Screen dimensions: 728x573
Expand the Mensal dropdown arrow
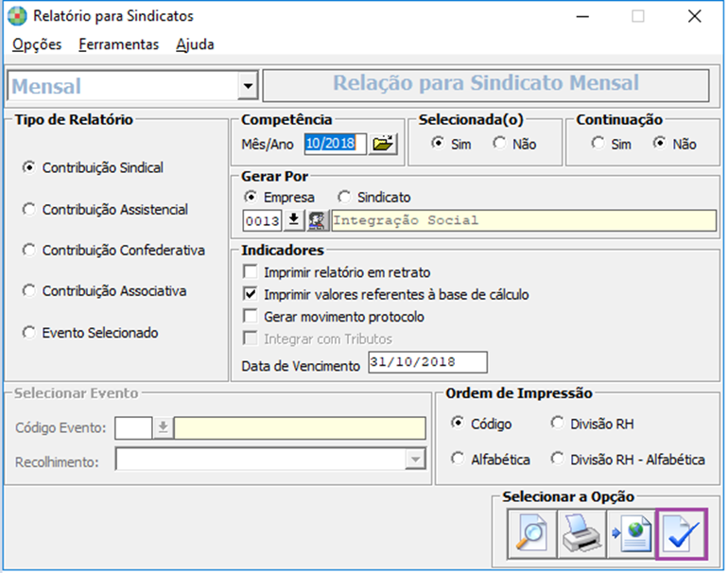(x=248, y=86)
